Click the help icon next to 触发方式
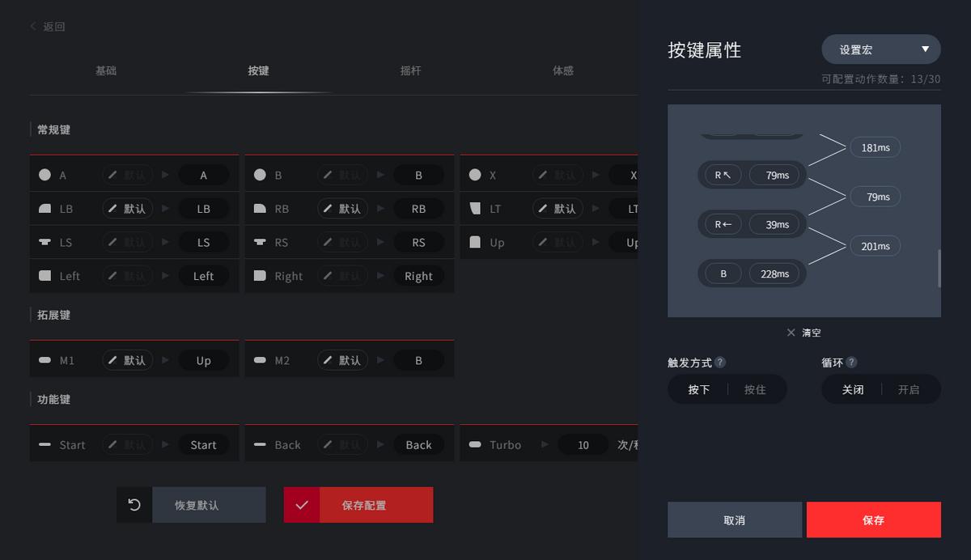 pyautogui.click(x=719, y=363)
